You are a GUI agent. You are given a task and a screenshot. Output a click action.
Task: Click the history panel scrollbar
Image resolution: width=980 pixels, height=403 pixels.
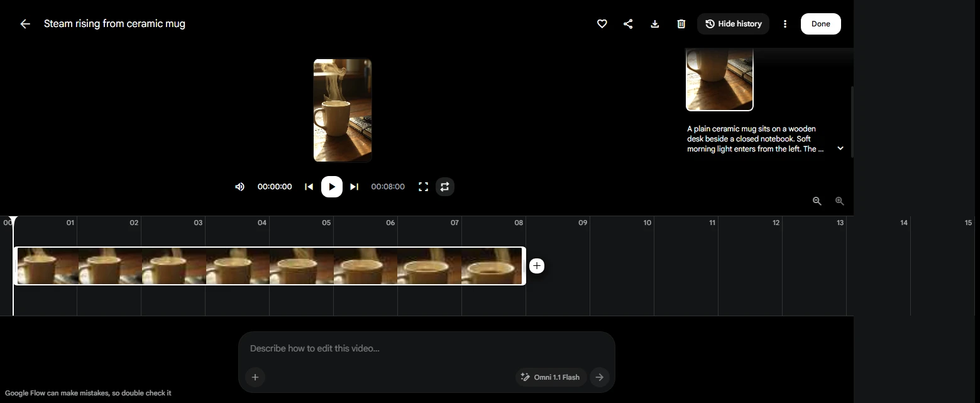tap(852, 122)
